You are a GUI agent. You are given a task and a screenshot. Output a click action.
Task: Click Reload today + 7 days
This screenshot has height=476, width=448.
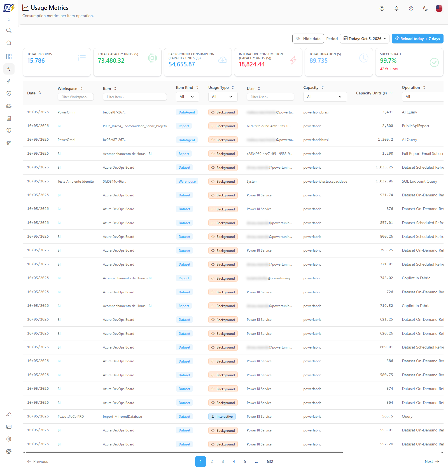coord(417,39)
